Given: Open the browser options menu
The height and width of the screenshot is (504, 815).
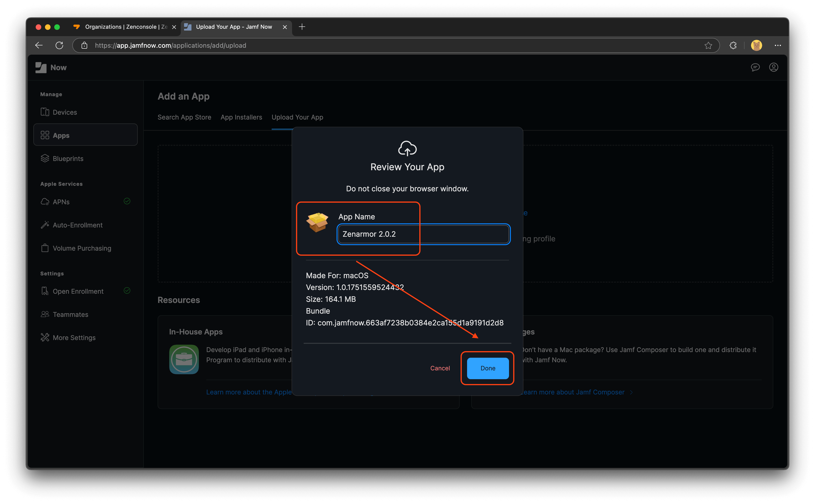Looking at the screenshot, I should (778, 45).
